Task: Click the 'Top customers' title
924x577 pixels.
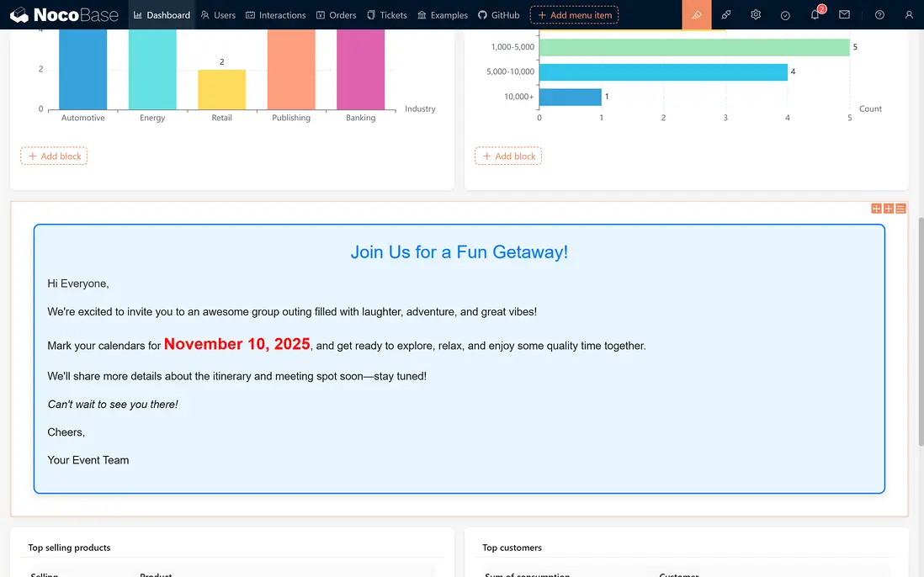Action: 512,548
